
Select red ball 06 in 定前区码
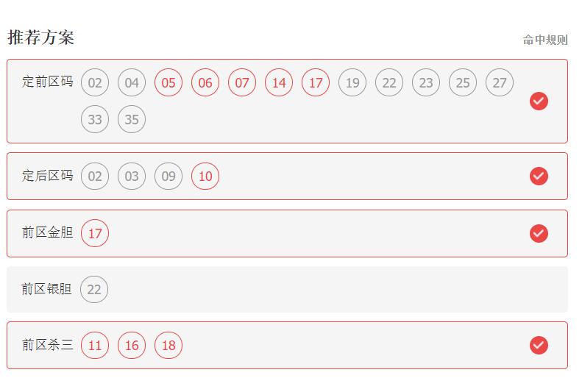click(205, 82)
